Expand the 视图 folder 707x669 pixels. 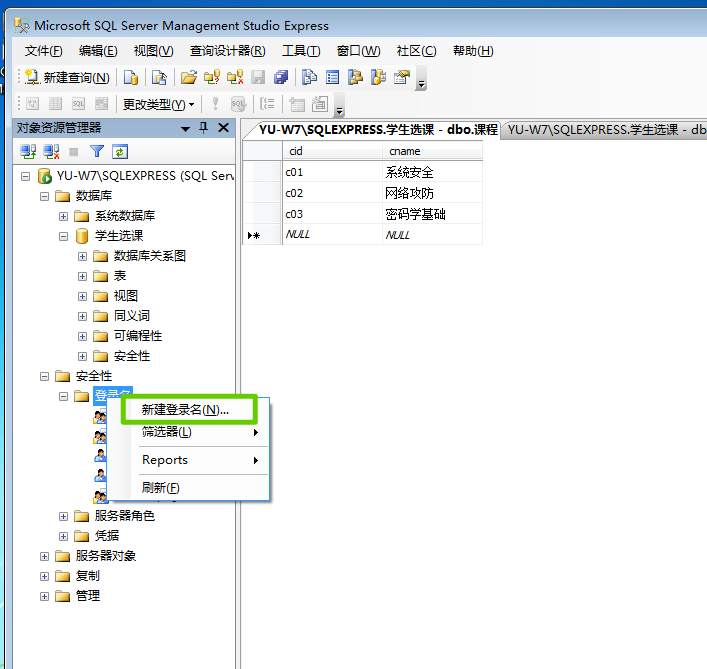82,296
